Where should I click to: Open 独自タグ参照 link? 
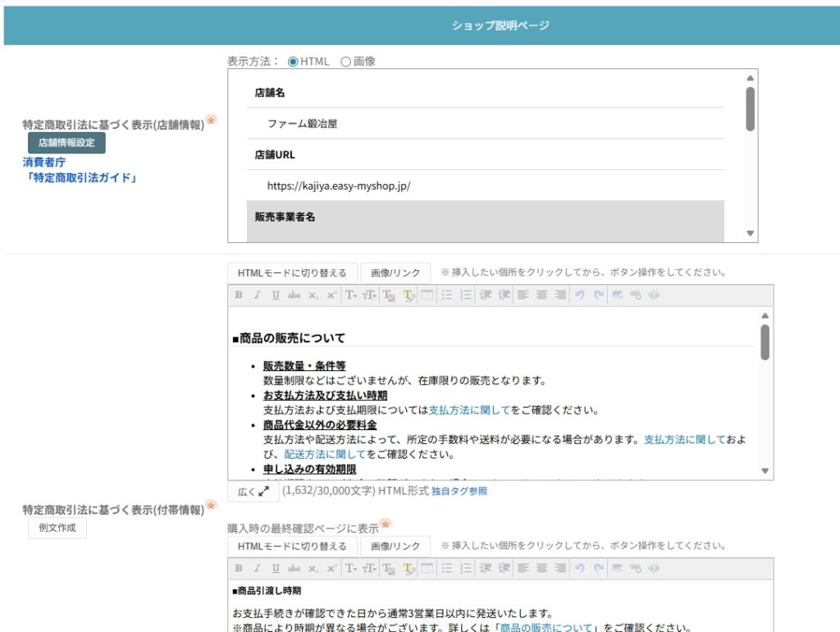pyautogui.click(x=459, y=492)
